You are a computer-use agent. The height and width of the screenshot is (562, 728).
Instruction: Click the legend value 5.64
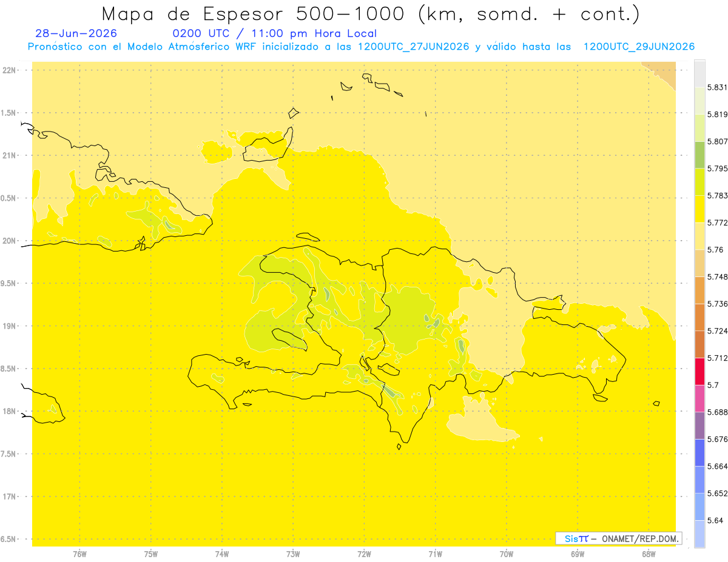click(715, 520)
